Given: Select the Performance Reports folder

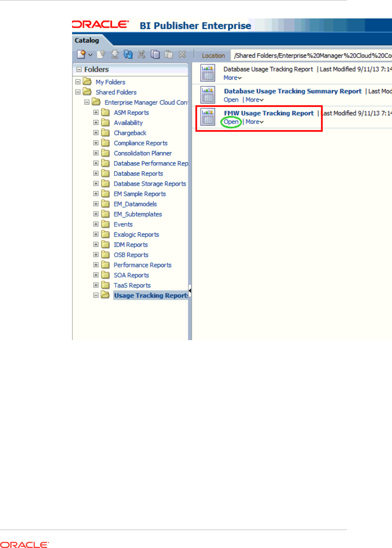Looking at the screenshot, I should [x=142, y=265].
